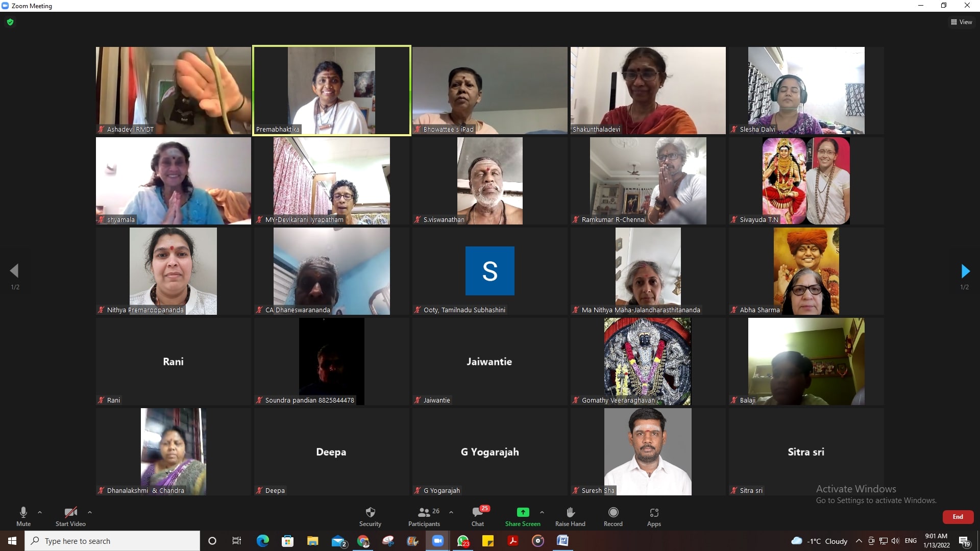Click the green encryption shield icon

(x=10, y=22)
